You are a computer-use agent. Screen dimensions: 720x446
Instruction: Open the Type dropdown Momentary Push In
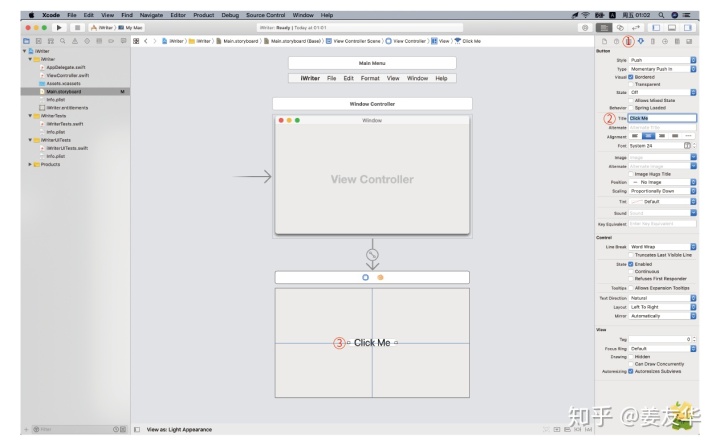(663, 69)
